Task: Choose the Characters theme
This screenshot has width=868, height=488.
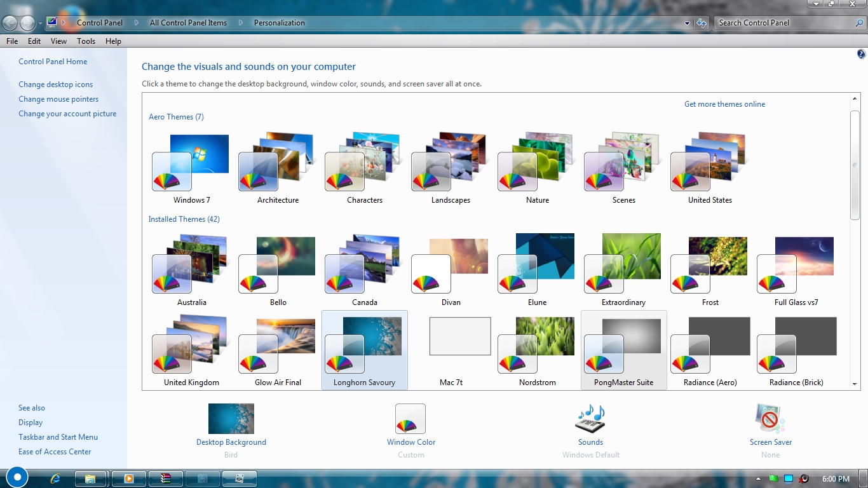Action: (x=364, y=166)
